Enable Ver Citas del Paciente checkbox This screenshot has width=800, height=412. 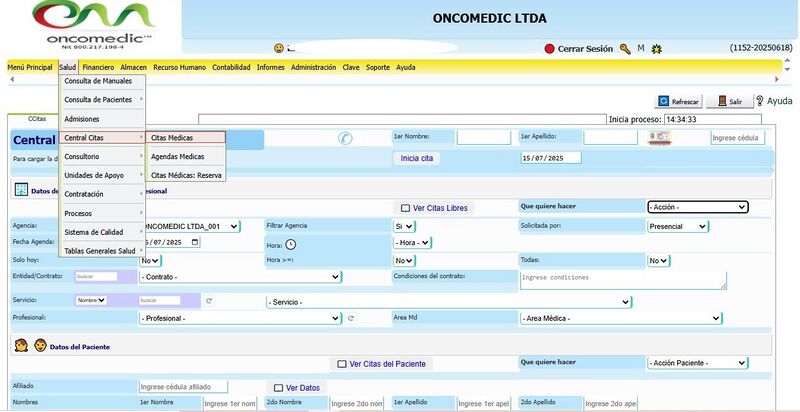(x=342, y=363)
